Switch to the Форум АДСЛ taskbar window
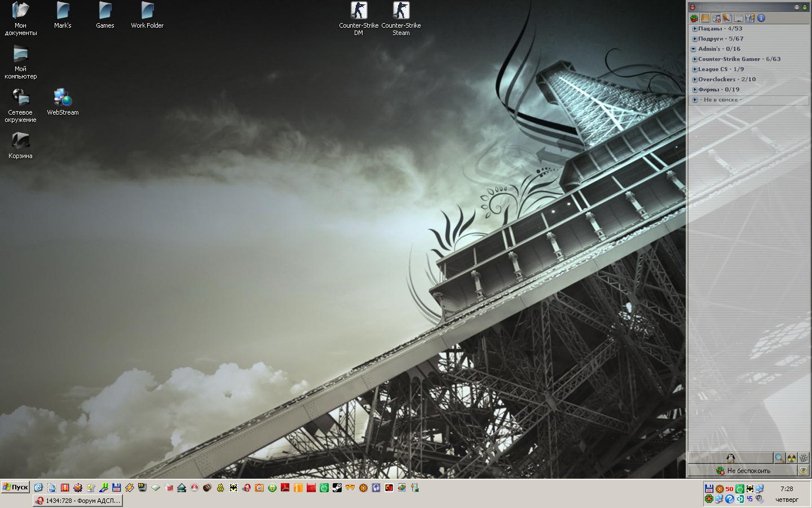 pos(77,501)
